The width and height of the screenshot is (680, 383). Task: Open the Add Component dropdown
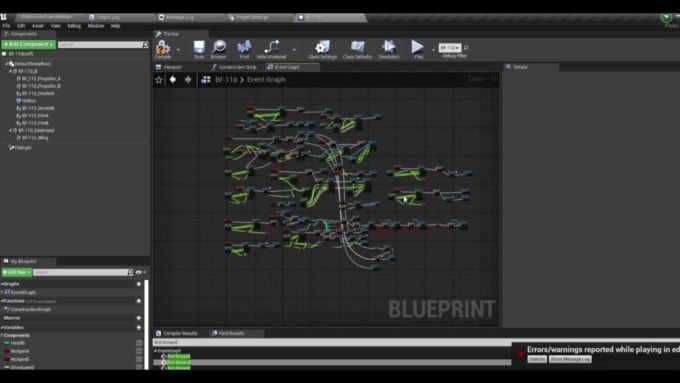29,44
